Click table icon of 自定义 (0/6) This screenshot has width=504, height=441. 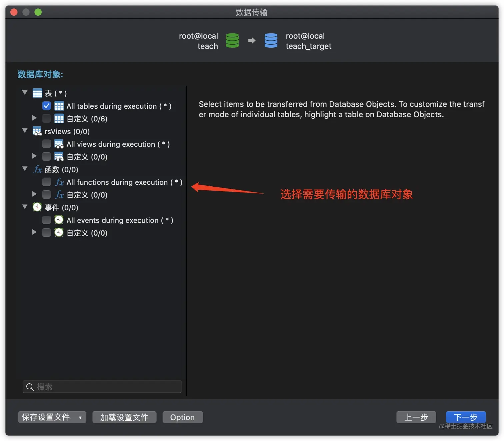(59, 119)
